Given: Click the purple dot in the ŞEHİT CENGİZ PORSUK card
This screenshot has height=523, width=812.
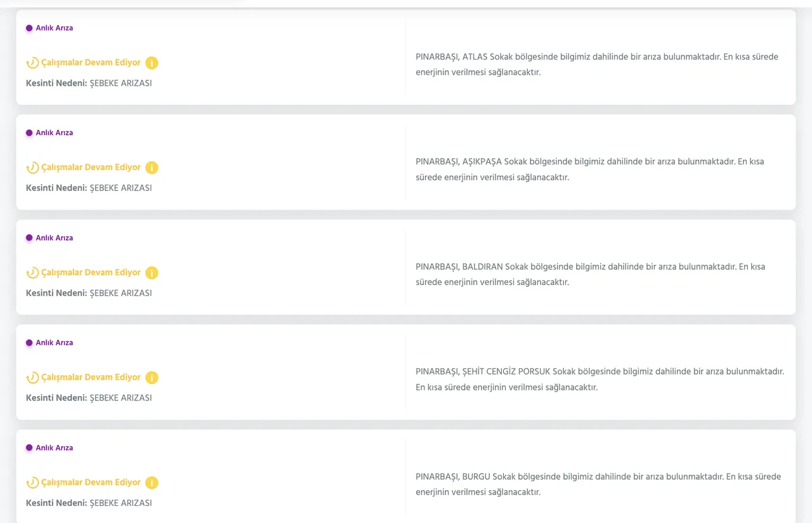Looking at the screenshot, I should click(x=29, y=343).
